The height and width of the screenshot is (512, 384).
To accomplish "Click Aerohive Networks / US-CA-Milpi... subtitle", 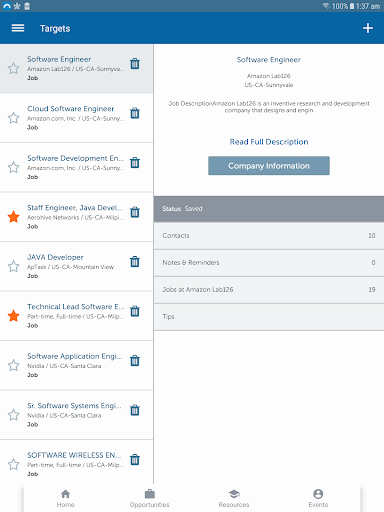I will coord(75,218).
